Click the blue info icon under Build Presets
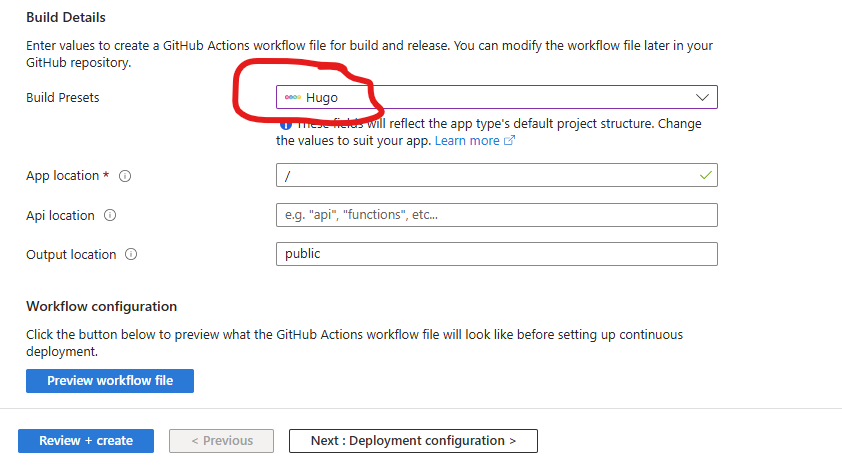This screenshot has height=468, width=842. pyautogui.click(x=285, y=125)
